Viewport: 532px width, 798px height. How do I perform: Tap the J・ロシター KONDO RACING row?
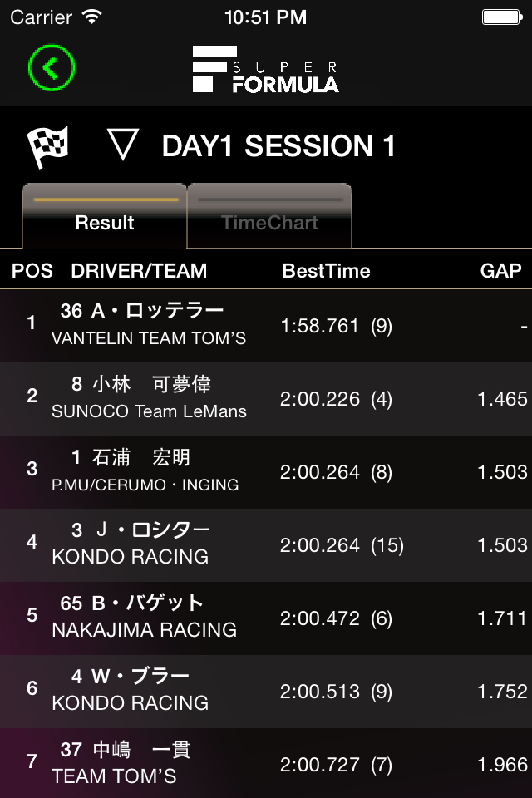tap(266, 544)
